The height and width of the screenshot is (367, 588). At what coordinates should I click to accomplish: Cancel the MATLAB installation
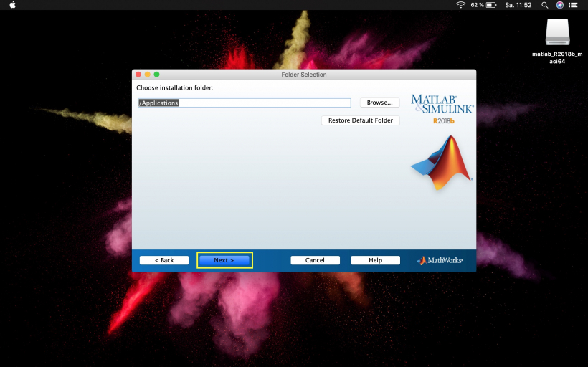[x=315, y=260]
